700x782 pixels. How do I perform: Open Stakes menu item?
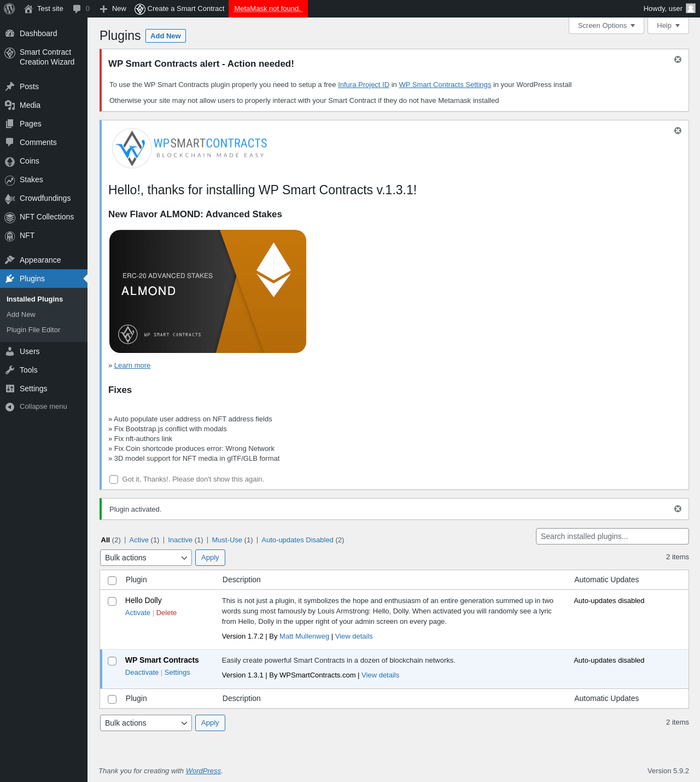point(44,179)
